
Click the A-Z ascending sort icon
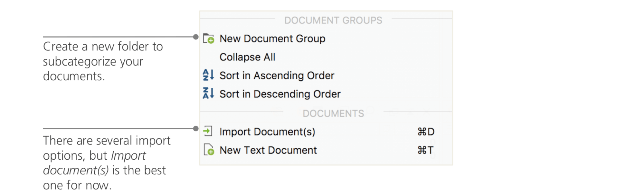coord(208,75)
